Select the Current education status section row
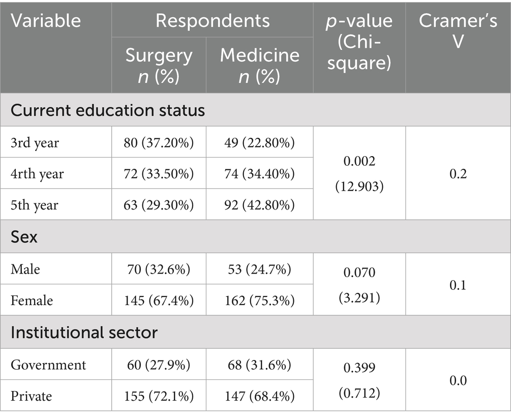Viewport: 511px width, 420px height. pos(108,110)
